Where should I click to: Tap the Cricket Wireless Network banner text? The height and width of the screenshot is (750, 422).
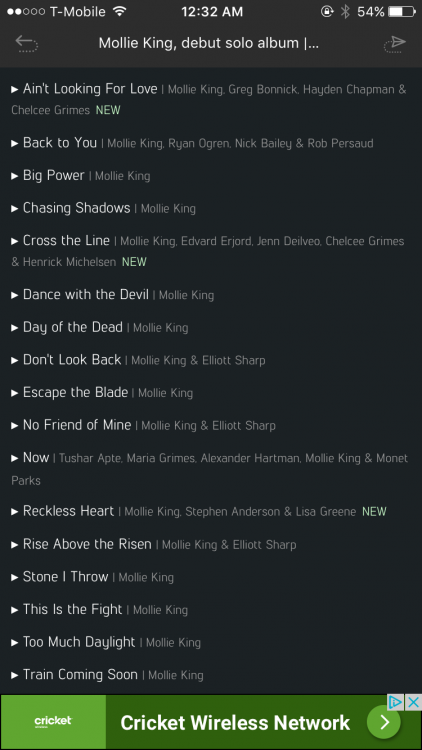[x=235, y=723]
